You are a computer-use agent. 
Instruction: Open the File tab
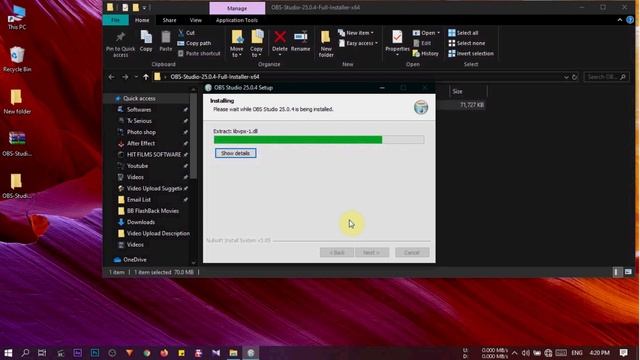click(x=116, y=20)
